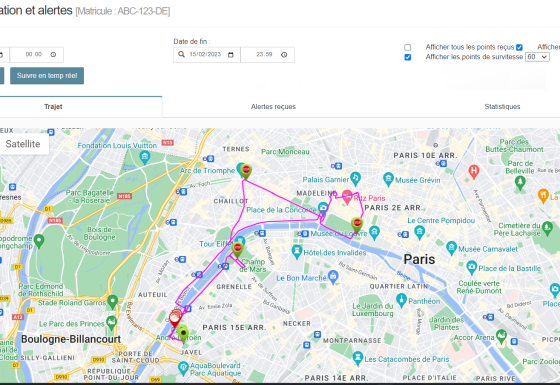Screen dimensions: 560x385
Task: Click the green end marker near Javel
Action: (x=183, y=334)
